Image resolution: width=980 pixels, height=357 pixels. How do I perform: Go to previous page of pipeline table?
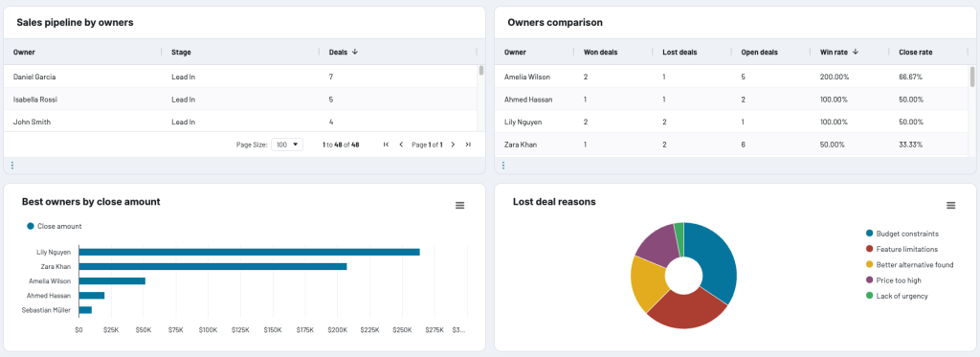click(401, 145)
